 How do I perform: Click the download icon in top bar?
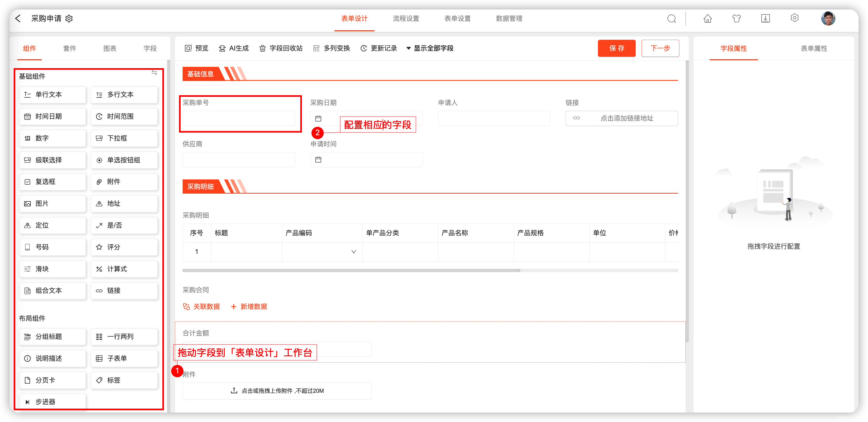tap(766, 19)
